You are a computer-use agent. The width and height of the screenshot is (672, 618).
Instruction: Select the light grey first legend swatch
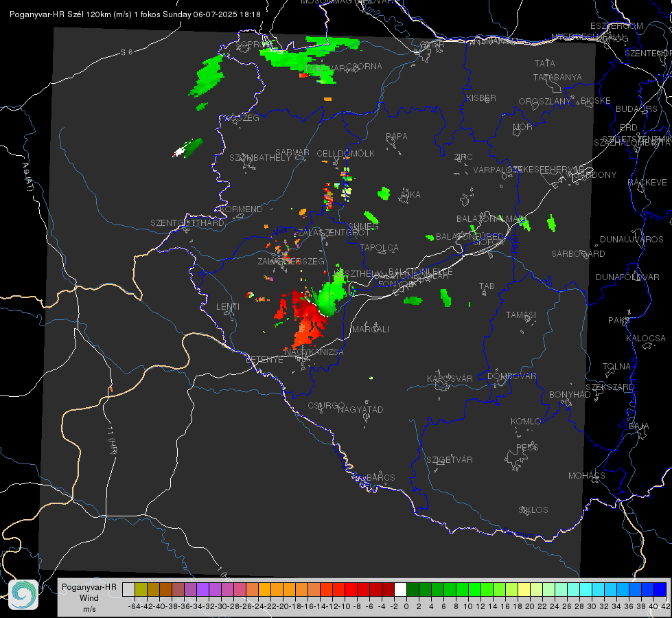coord(128,589)
